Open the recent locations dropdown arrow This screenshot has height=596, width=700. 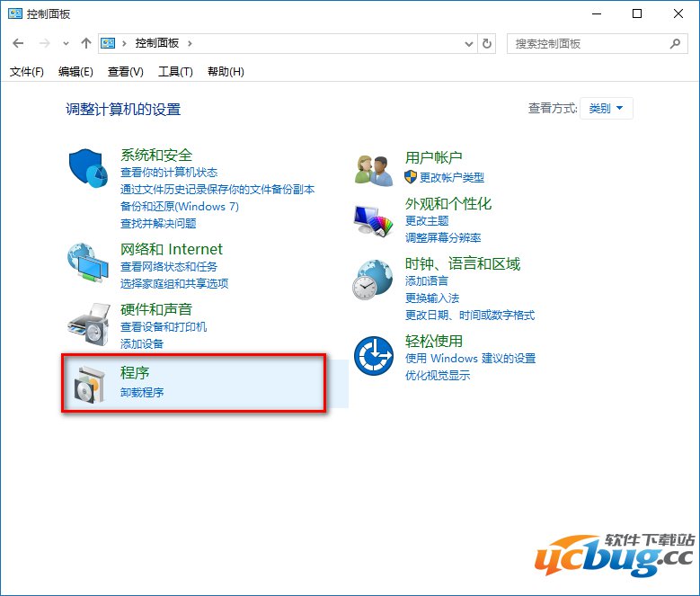click(66, 43)
